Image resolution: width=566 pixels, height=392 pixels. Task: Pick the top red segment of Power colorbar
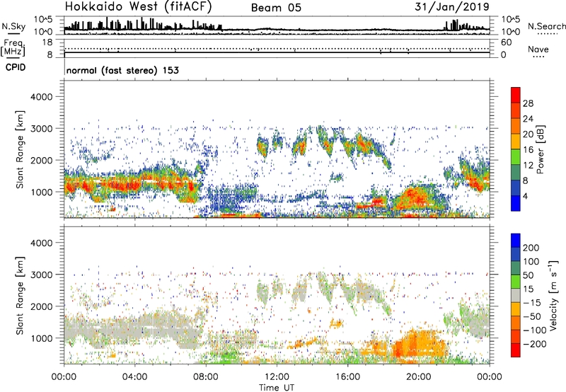(x=516, y=95)
